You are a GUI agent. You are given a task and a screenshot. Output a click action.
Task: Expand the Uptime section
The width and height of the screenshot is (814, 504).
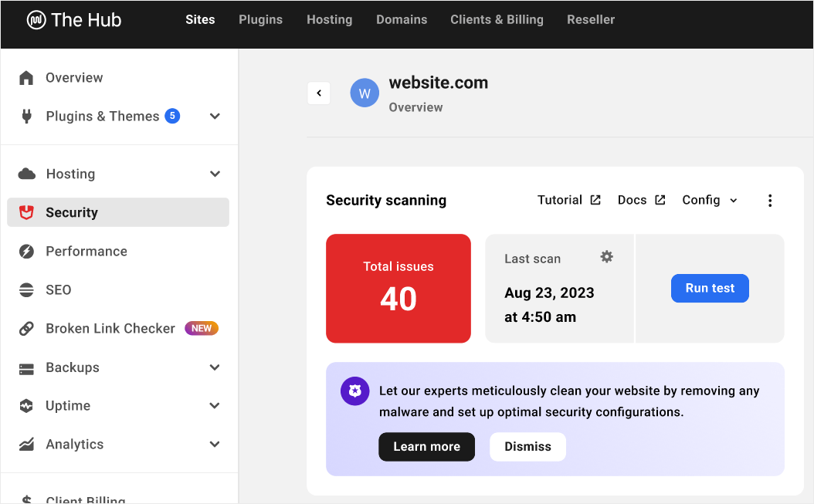coord(214,405)
